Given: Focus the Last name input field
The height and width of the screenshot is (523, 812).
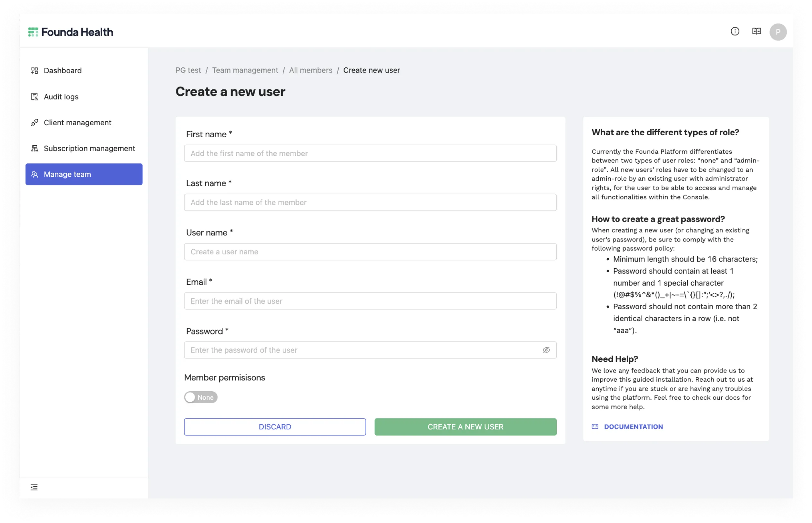Looking at the screenshot, I should point(370,202).
